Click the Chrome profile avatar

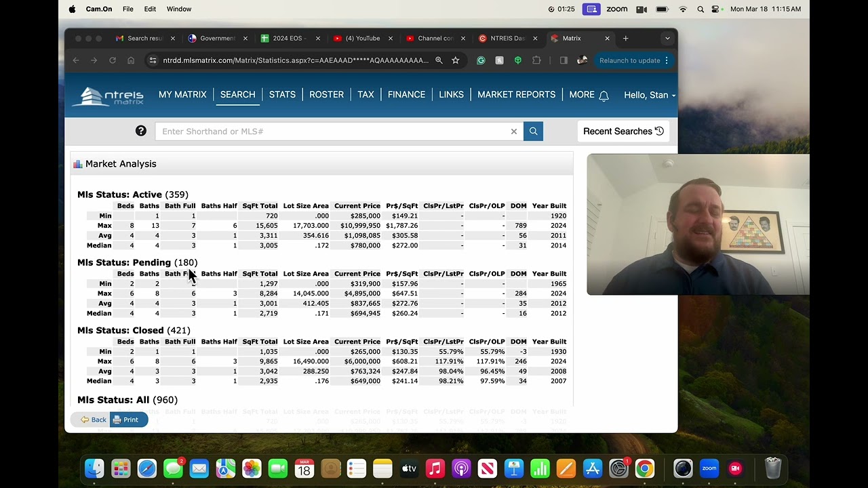tap(582, 60)
